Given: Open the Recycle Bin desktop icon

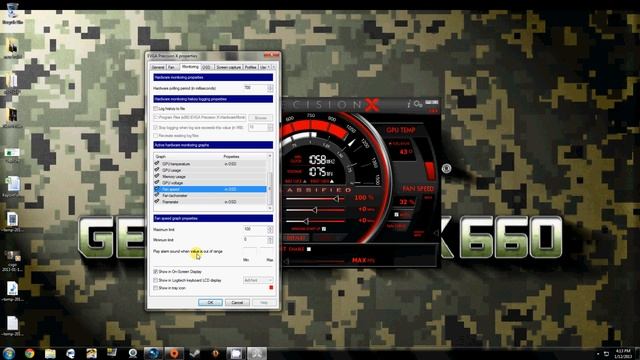Looking at the screenshot, I should 12,13.
